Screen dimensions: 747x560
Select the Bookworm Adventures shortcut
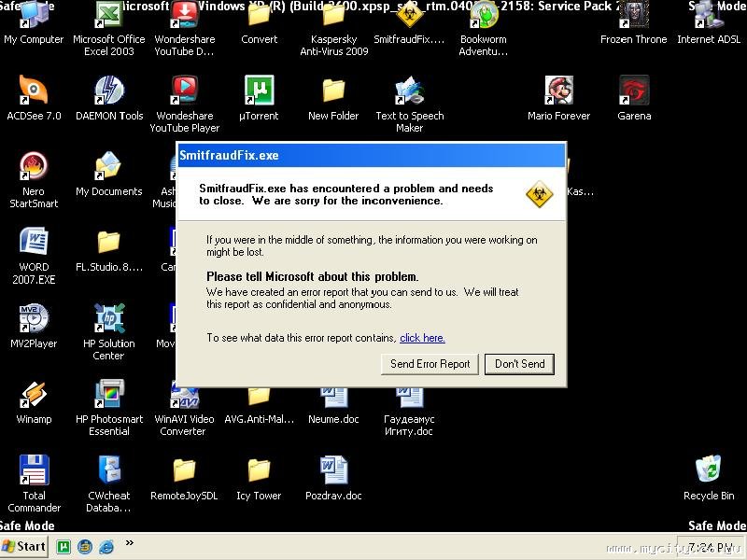(x=484, y=29)
